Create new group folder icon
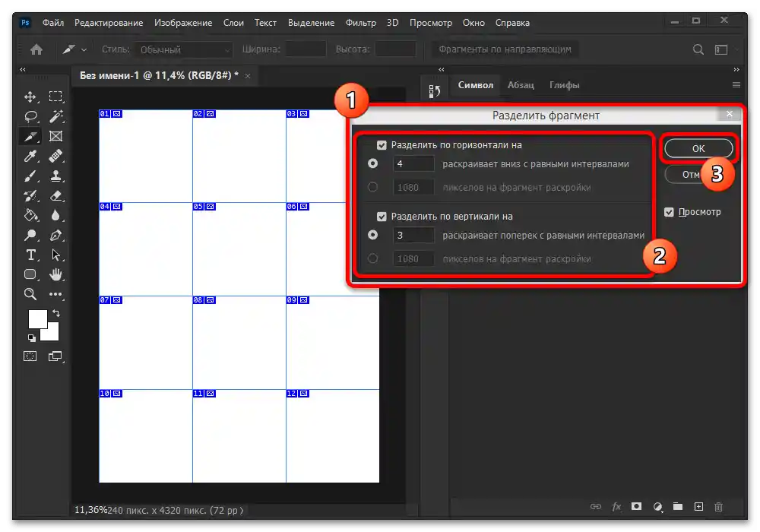760x532 pixels. coord(678,506)
